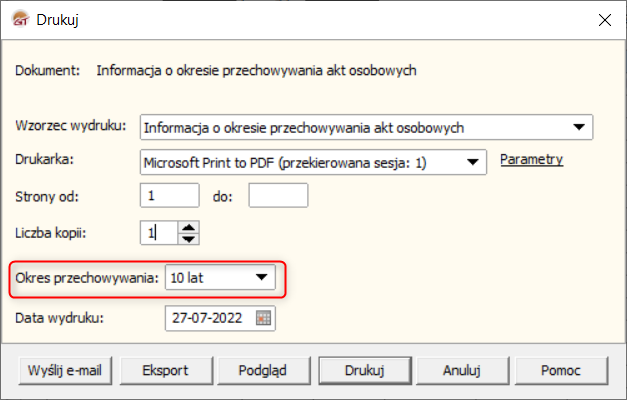Click the Strony od input field
Screen dimensions: 627x400
[x=170, y=196]
